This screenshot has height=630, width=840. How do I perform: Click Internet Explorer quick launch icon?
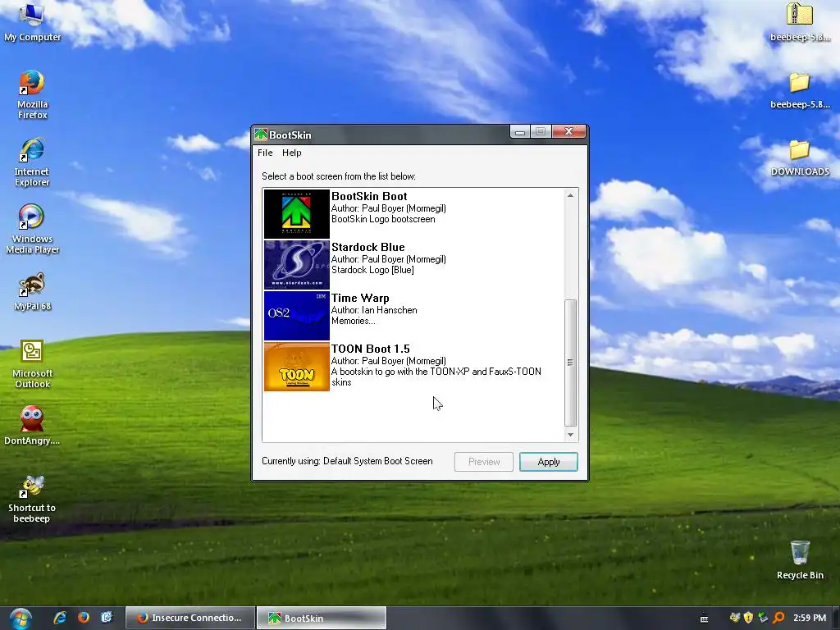pyautogui.click(x=59, y=618)
